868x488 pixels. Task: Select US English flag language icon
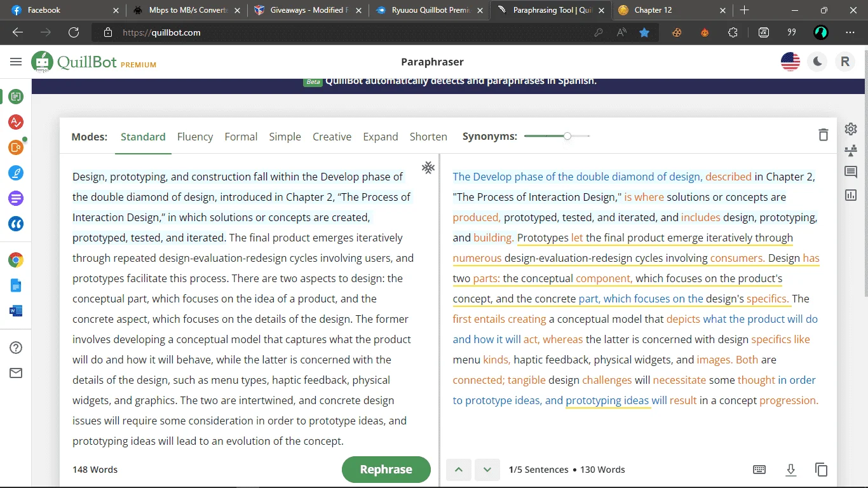pos(790,62)
